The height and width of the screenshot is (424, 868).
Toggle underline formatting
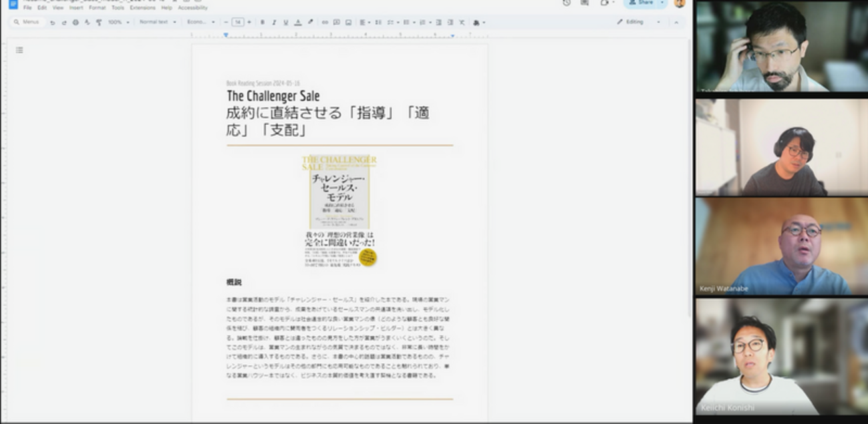point(286,22)
